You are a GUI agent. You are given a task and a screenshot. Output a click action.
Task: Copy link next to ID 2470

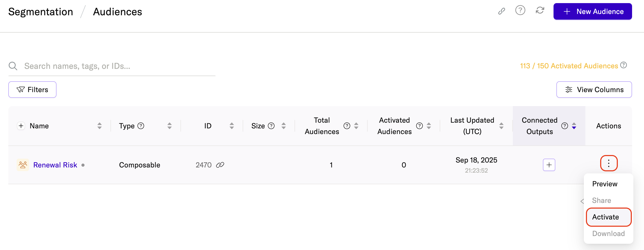(x=220, y=165)
